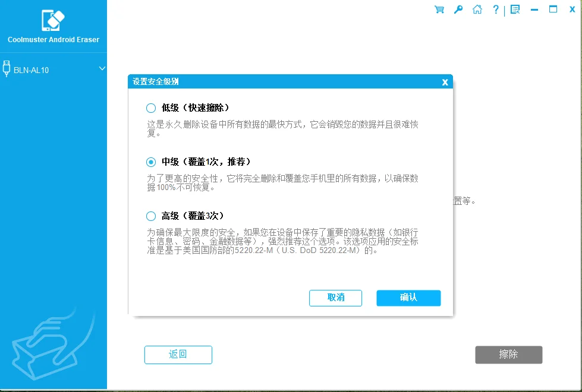Open the shopping cart purchase page
This screenshot has height=392, width=582.
coord(439,10)
